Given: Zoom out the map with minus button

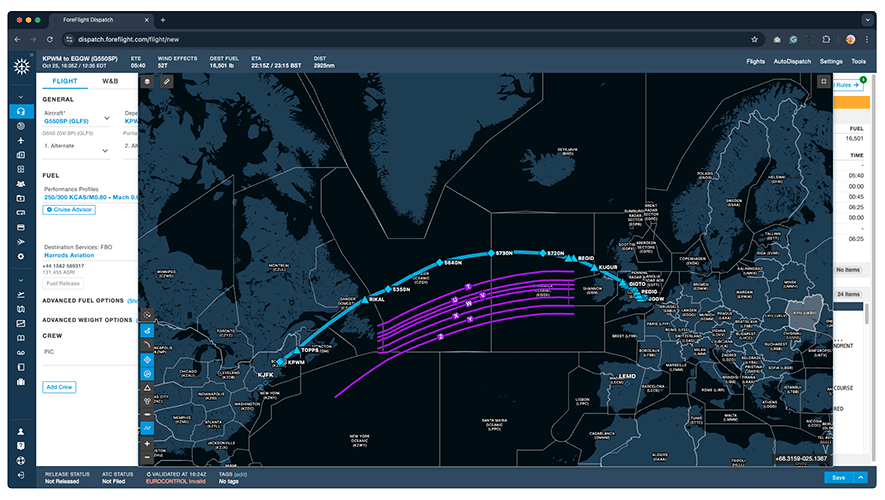Looking at the screenshot, I should (147, 457).
